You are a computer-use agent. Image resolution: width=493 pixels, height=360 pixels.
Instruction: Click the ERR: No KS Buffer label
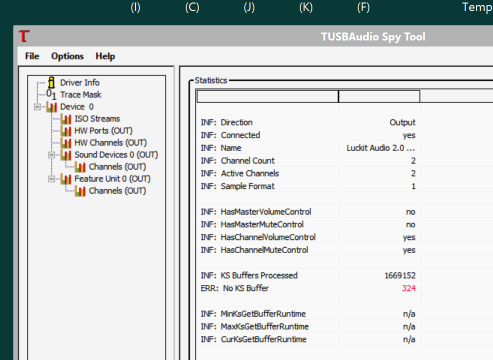[235, 288]
